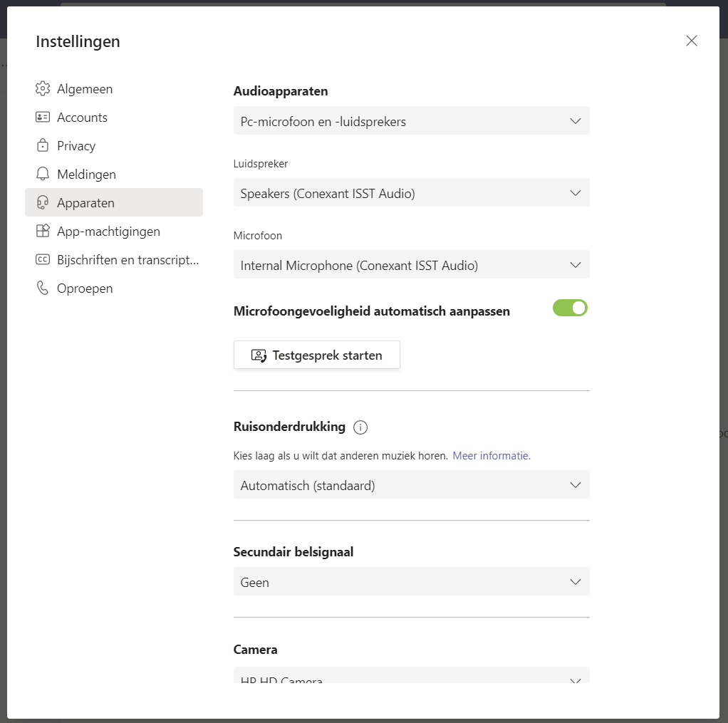This screenshot has width=728, height=723.
Task: Open Bijschriften en transcripties settings
Action: [x=114, y=259]
